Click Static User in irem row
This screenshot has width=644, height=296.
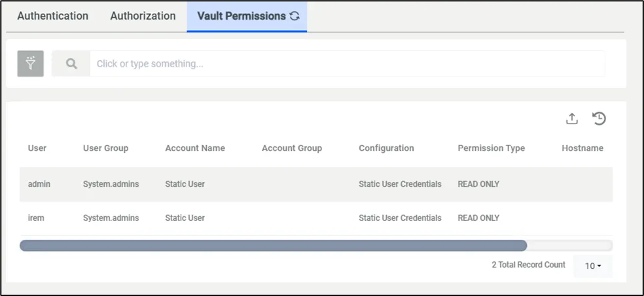pyautogui.click(x=185, y=218)
